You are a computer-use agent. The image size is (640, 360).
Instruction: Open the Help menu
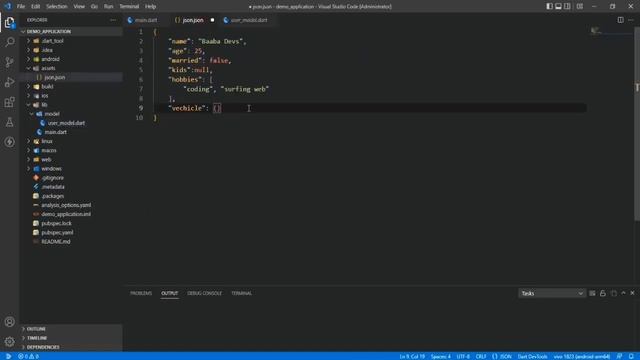tap(151, 7)
